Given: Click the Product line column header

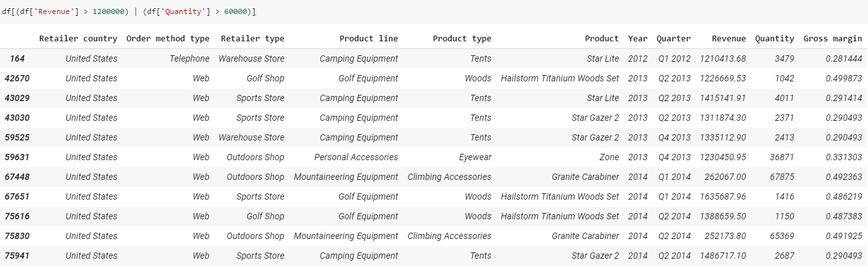Looking at the screenshot, I should pyautogui.click(x=368, y=39).
